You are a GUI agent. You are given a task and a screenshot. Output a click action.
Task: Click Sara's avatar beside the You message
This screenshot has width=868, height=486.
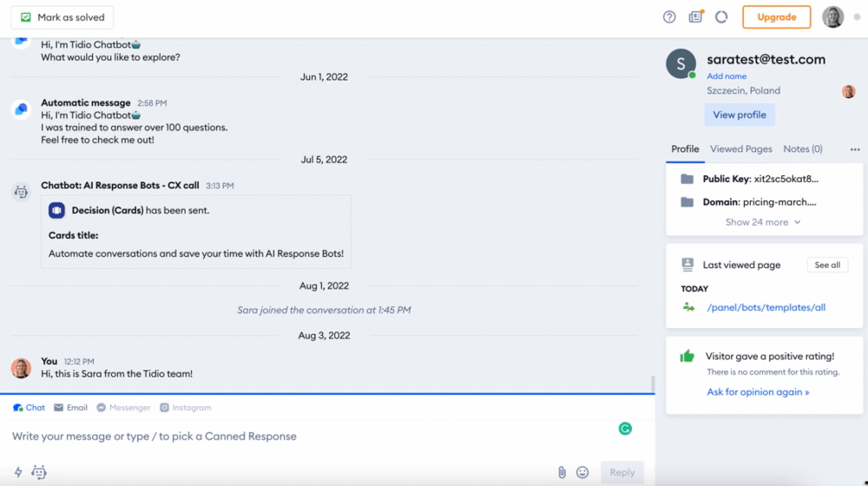(21, 368)
